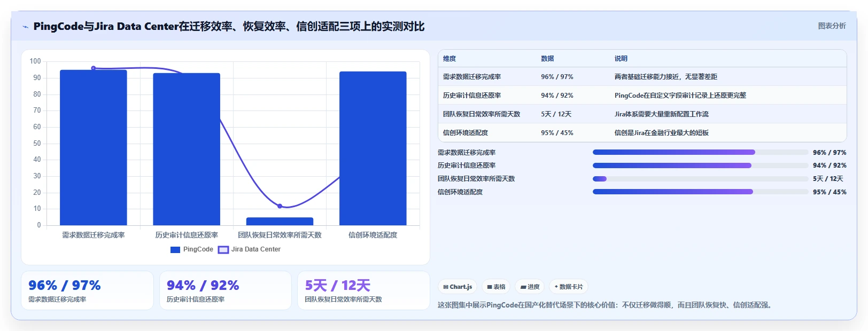Click the 维度 table column header
Viewport: 868px width, 331px height.
coord(449,59)
